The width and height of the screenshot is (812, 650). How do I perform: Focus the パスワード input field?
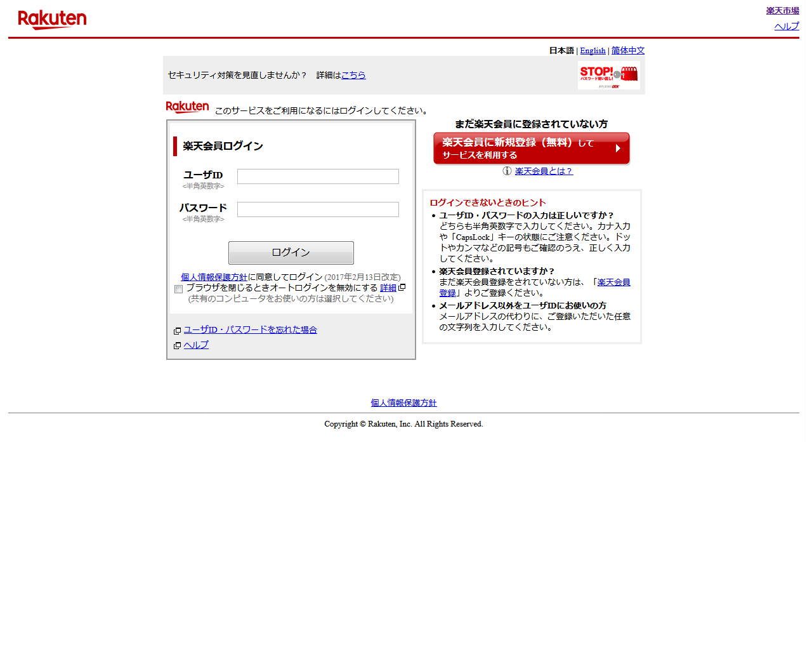(x=318, y=209)
